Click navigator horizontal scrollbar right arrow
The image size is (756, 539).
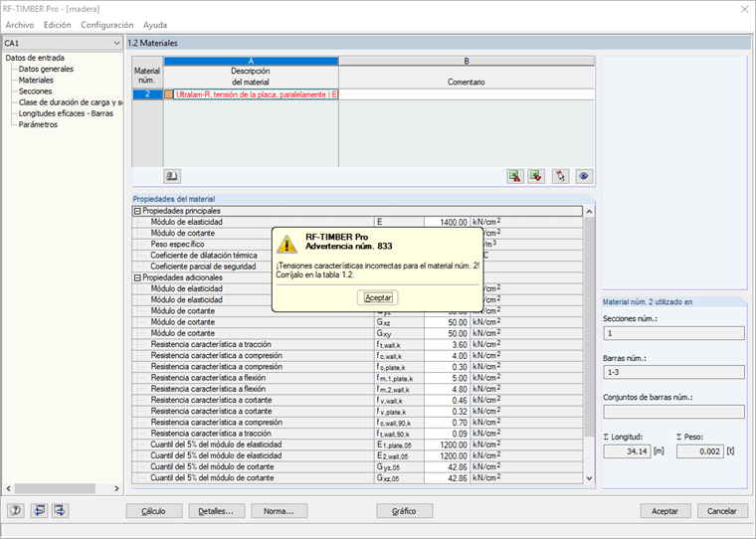tap(116, 488)
